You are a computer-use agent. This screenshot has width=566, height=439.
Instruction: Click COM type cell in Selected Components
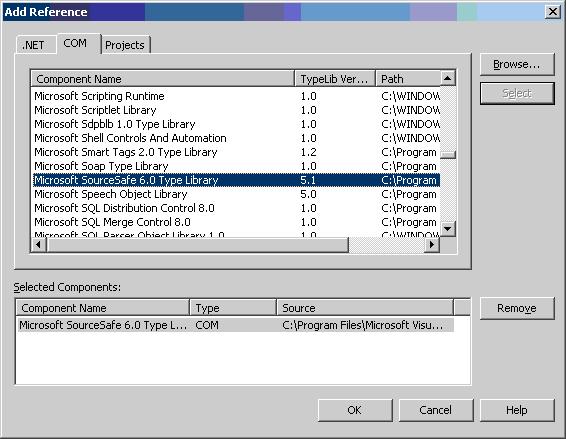point(207,325)
